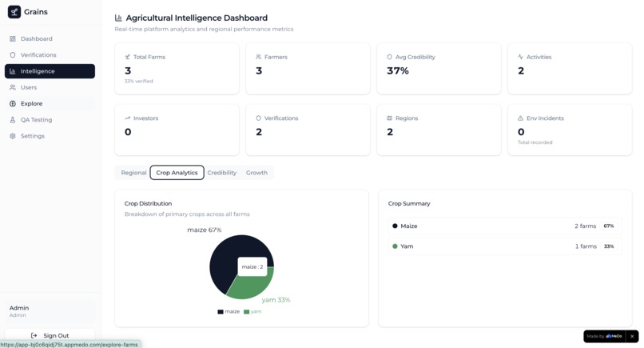644x348 pixels.
Task: Click the 67% badge in Maize row
Action: pos(609,226)
